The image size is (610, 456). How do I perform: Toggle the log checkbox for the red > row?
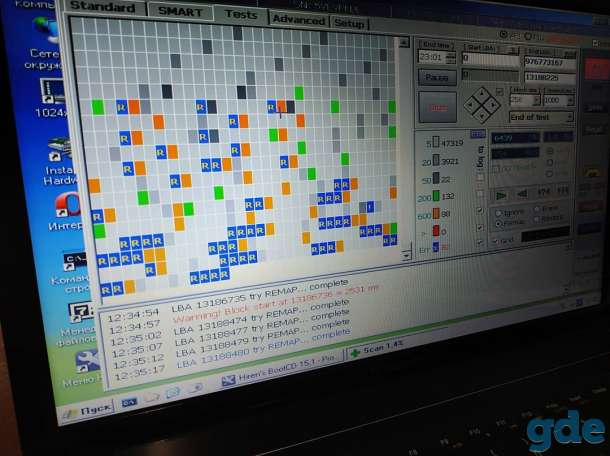pos(480,227)
